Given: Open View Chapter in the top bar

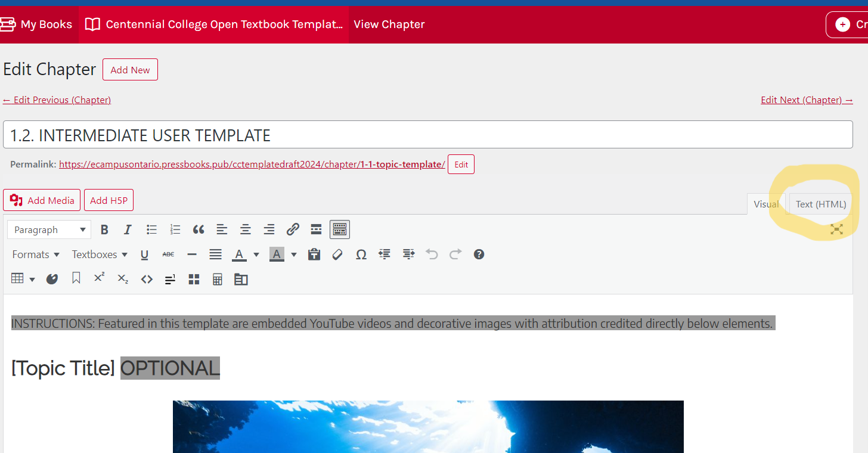Looking at the screenshot, I should [389, 24].
